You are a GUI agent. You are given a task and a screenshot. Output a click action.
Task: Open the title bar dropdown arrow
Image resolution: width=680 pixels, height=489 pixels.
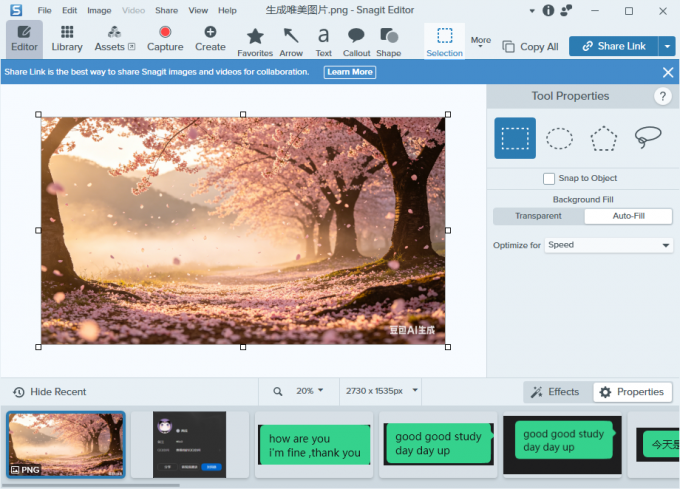[532, 11]
